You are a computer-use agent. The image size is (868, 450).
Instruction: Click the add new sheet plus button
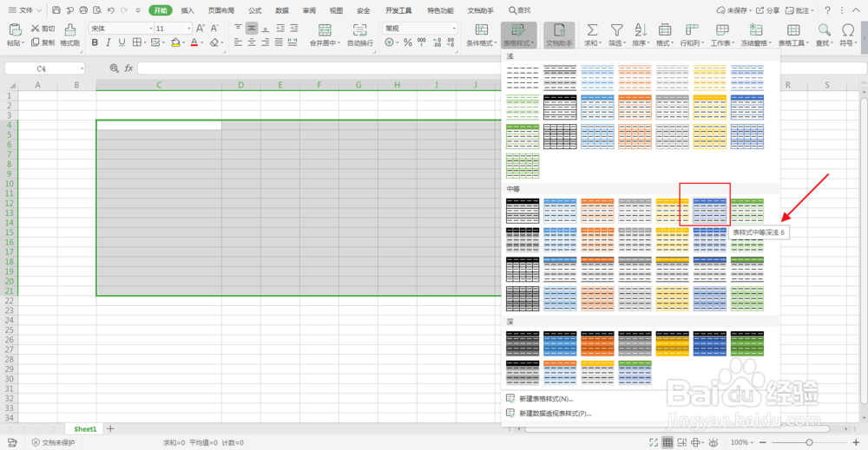pos(110,428)
